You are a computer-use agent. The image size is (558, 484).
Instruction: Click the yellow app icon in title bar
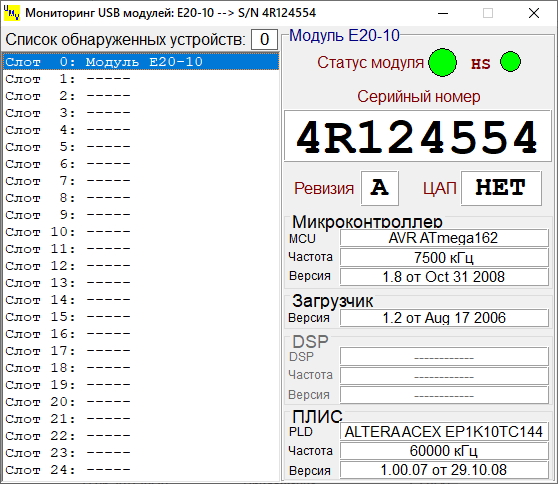12,13
